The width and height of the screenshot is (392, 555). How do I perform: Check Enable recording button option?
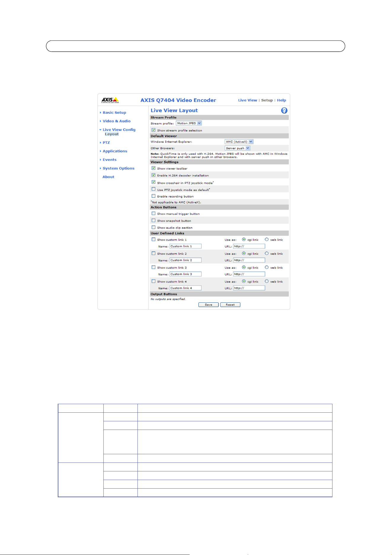tap(153, 196)
